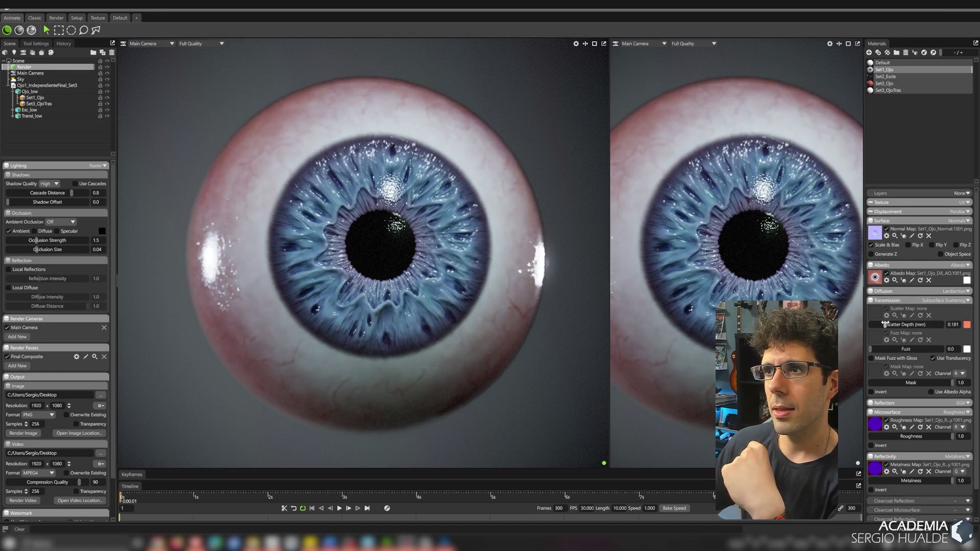This screenshot has height=551, width=980.
Task: Open the Tool Settings tab
Action: [36, 43]
